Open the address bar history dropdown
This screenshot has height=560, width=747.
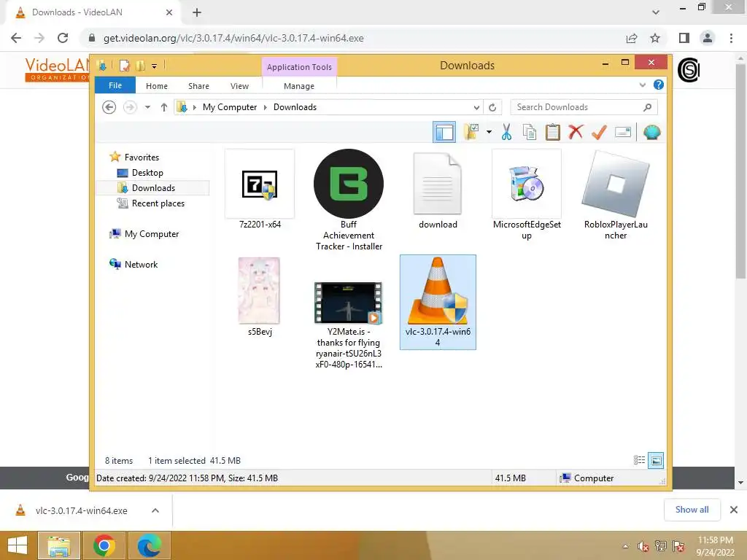[x=476, y=108]
